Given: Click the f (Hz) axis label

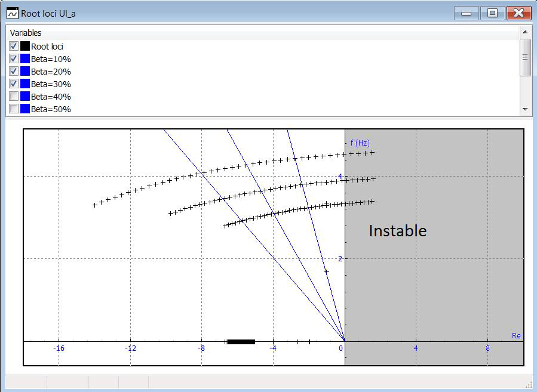Looking at the screenshot, I should click(360, 143).
